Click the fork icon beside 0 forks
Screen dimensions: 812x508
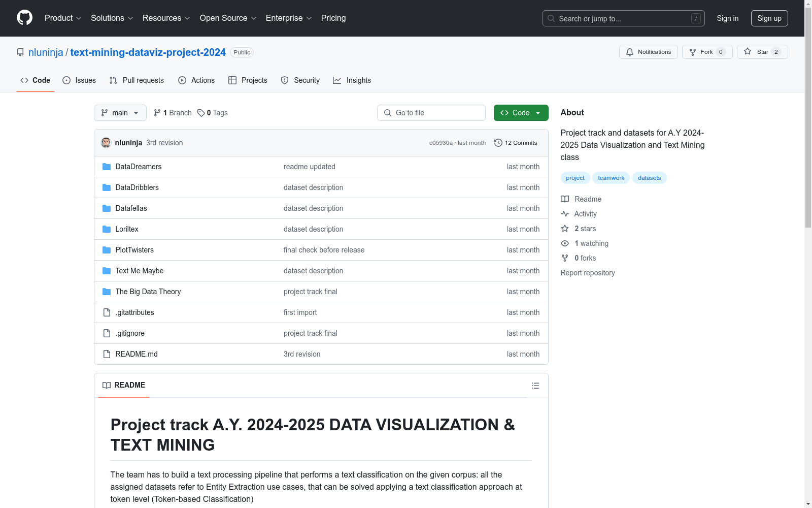565,258
